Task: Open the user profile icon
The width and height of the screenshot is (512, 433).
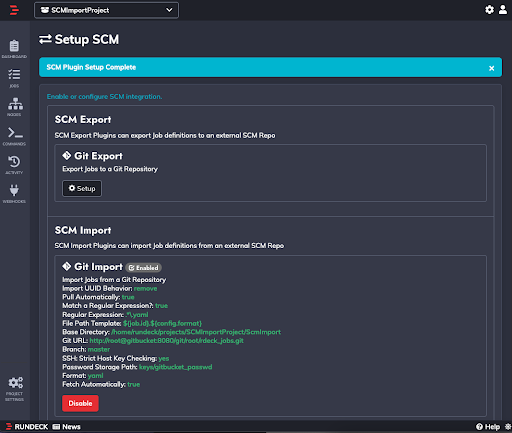Action: [x=503, y=10]
